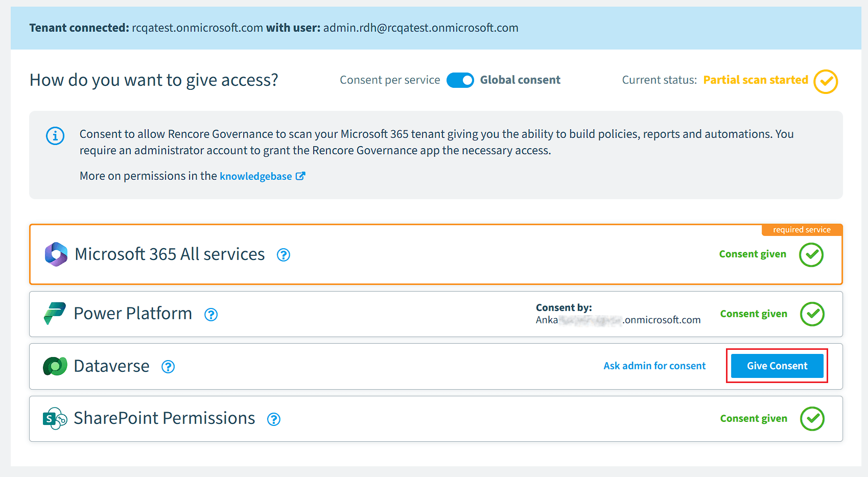Image resolution: width=868 pixels, height=477 pixels.
Task: Show help for SharePoint Permissions
Action: click(x=274, y=419)
